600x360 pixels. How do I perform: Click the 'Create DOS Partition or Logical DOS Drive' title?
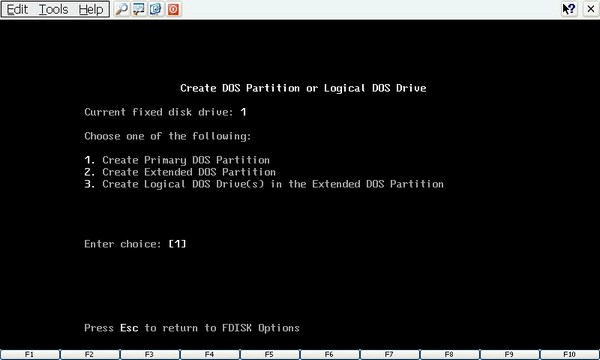pos(303,88)
